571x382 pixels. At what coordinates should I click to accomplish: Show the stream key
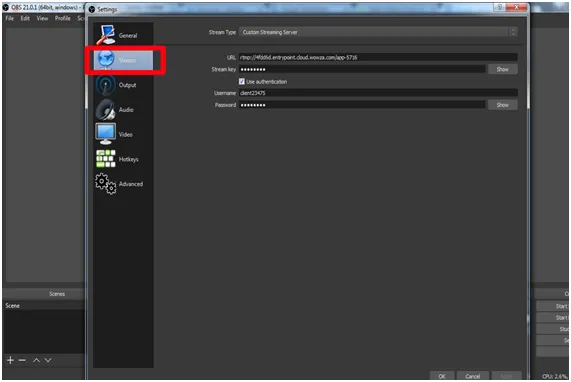[x=503, y=69]
